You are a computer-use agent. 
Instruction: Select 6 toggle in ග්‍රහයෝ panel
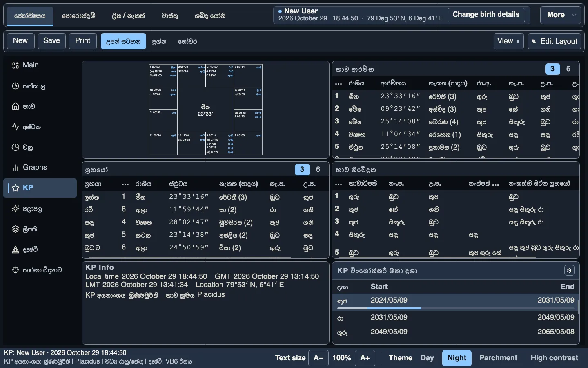pos(318,169)
